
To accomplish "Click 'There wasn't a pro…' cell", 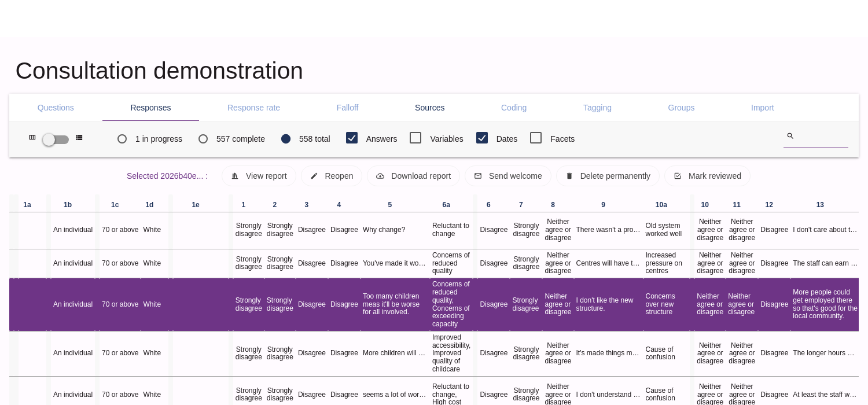I will coord(608,230).
